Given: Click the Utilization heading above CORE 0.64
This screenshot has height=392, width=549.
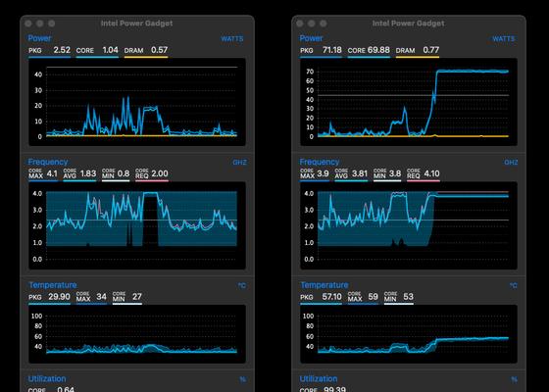Looking at the screenshot, I should pos(47,378).
